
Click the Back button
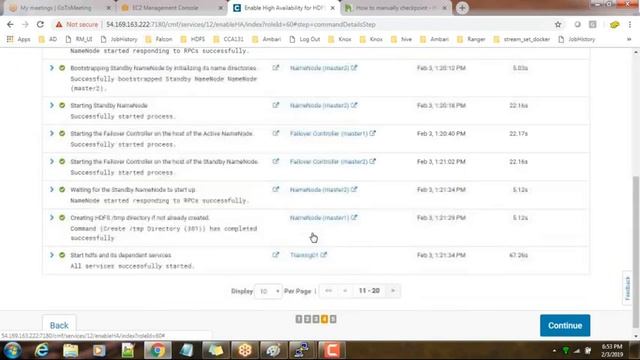(59, 325)
